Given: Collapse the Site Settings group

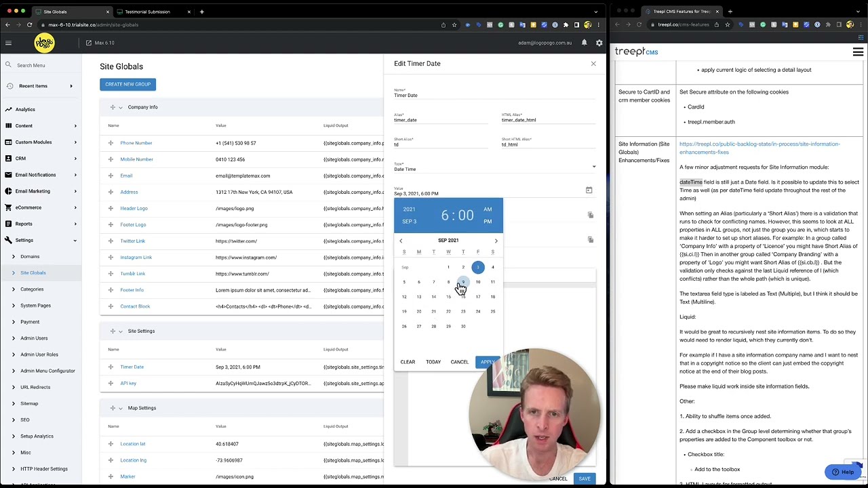Looking at the screenshot, I should pyautogui.click(x=121, y=331).
